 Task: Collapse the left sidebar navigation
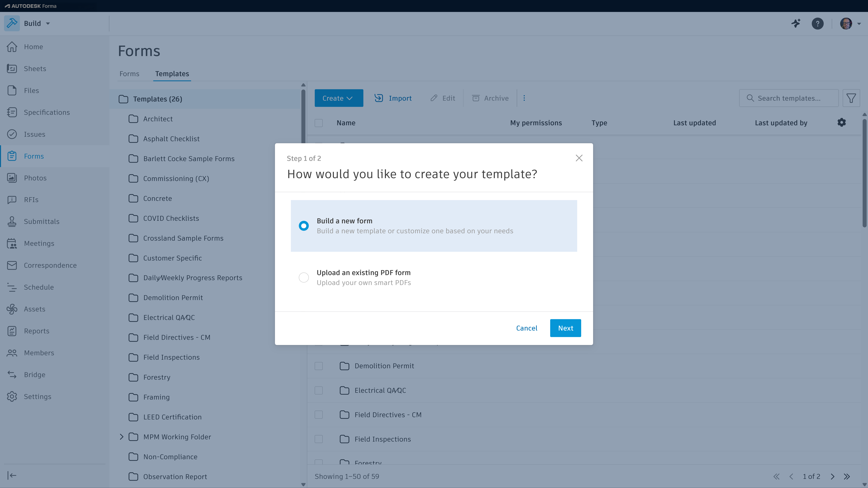click(12, 475)
